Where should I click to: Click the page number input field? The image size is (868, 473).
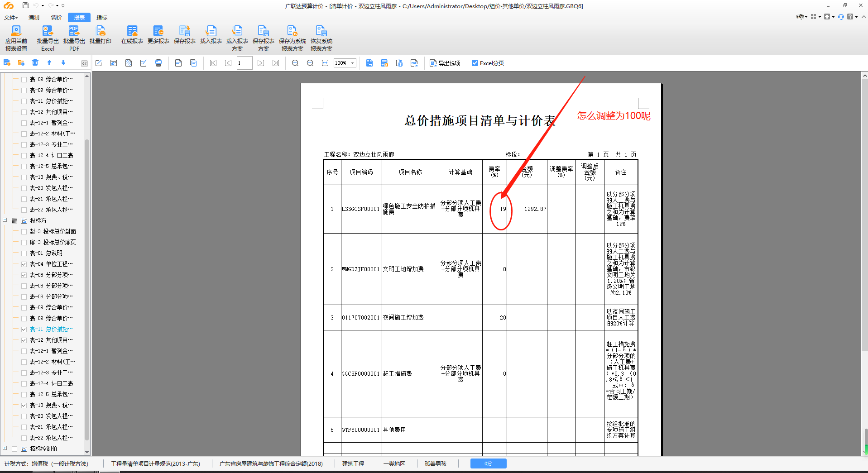[245, 63]
